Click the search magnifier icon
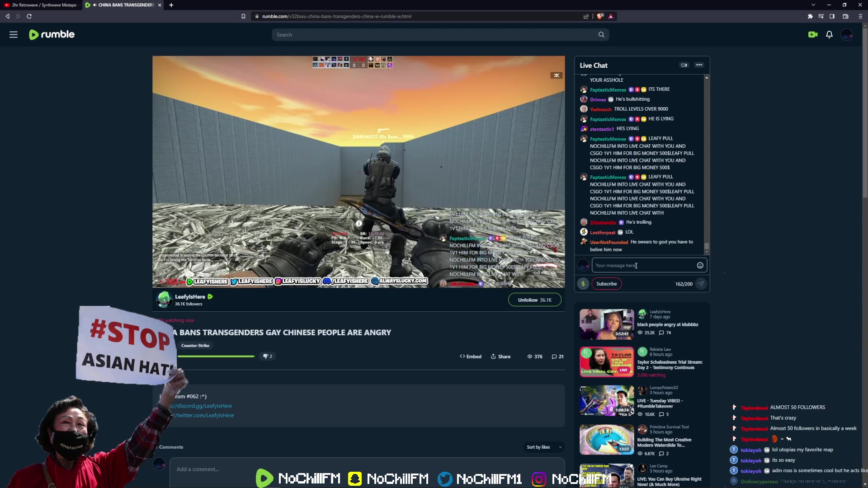868x488 pixels. 601,35
